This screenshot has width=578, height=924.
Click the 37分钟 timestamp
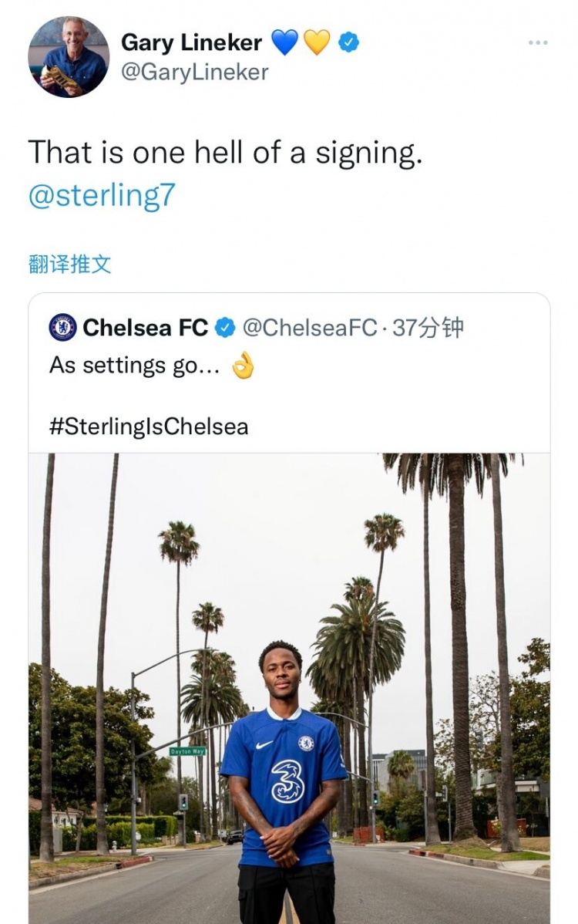coord(428,328)
